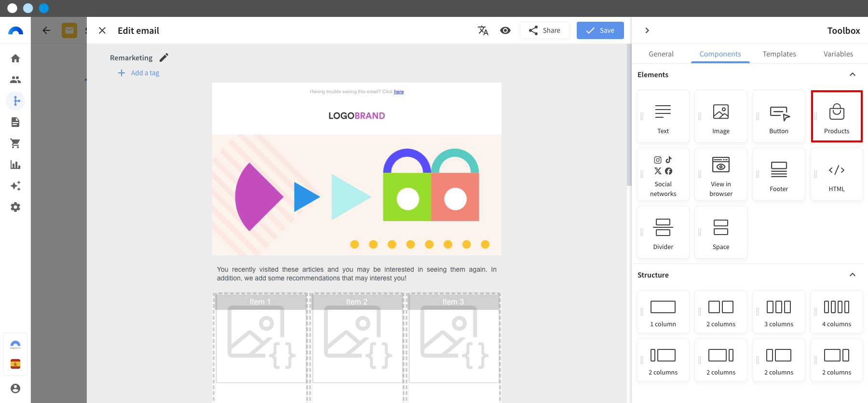868x403 pixels.
Task: Collapse the Structure section
Action: pos(853,275)
